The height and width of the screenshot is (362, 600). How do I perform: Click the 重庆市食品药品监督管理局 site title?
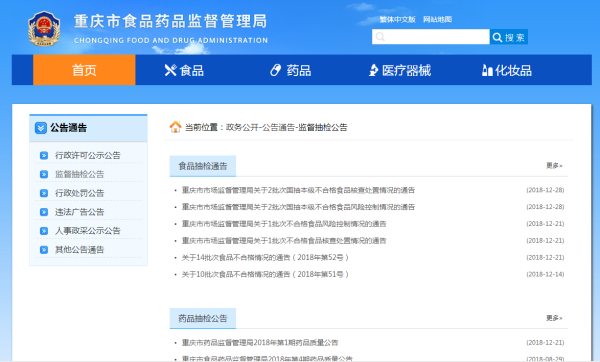tap(170, 21)
